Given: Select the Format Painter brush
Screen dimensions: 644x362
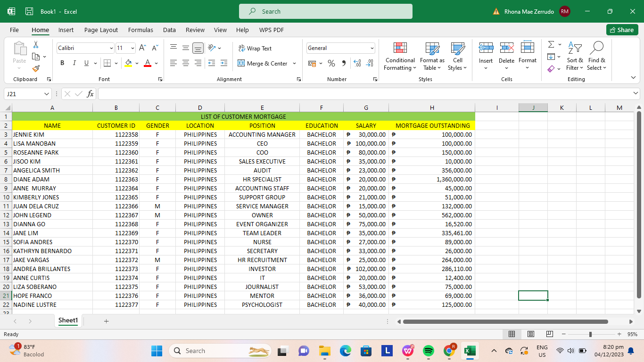Looking at the screenshot, I should click(x=36, y=68).
